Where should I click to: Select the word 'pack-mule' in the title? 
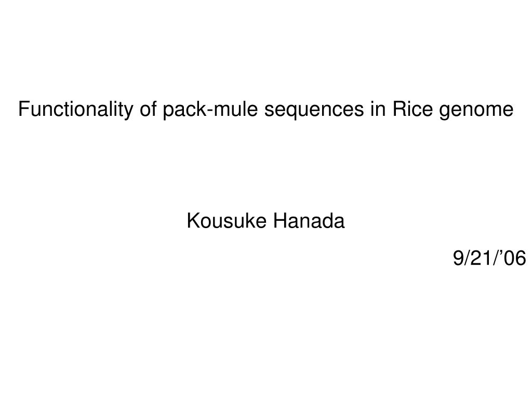coord(210,110)
